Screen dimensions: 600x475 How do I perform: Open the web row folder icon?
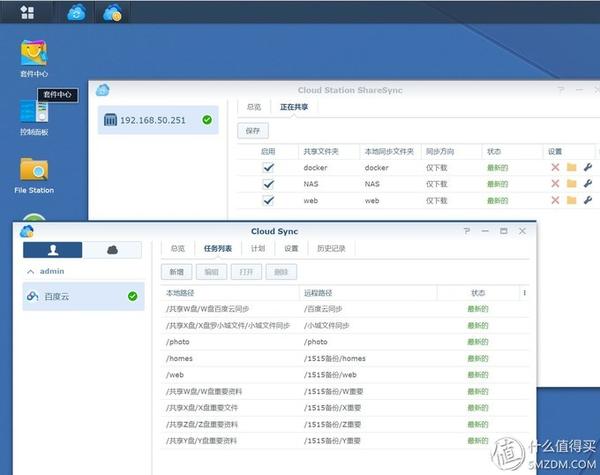[572, 200]
